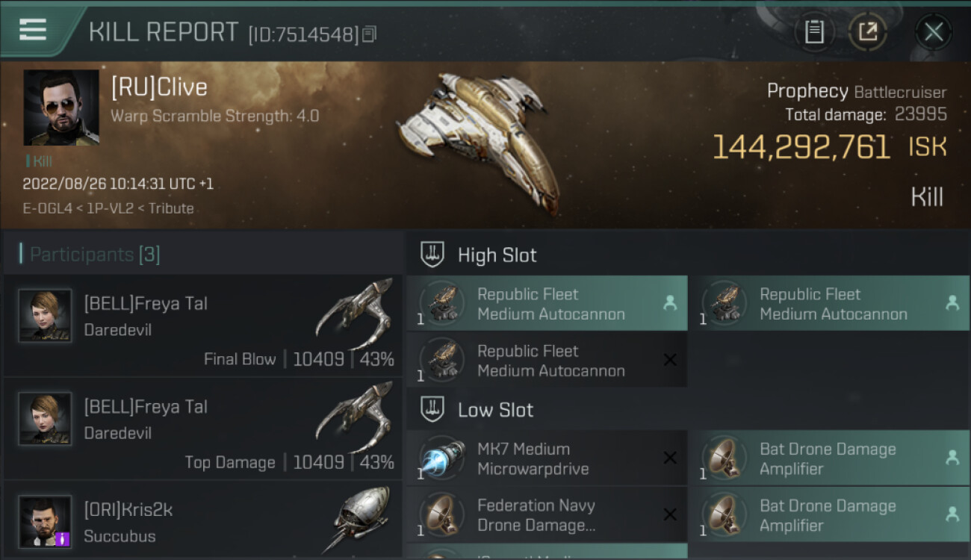View Clive's character portrait
This screenshot has width=971, height=560.
(x=61, y=108)
